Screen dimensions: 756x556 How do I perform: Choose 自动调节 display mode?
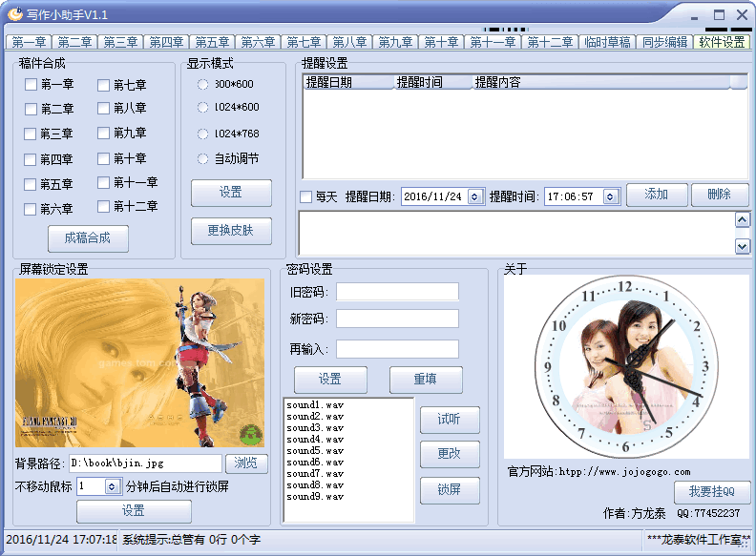(203, 158)
